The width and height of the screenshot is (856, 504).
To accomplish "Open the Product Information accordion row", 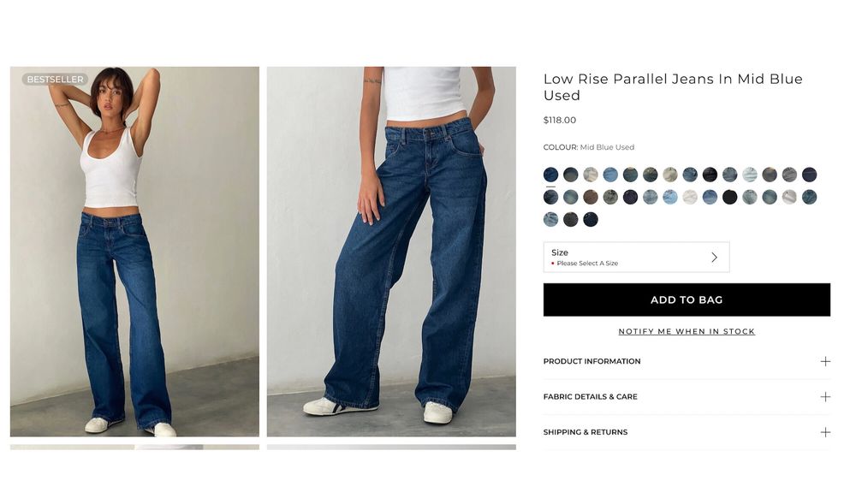I will point(687,361).
